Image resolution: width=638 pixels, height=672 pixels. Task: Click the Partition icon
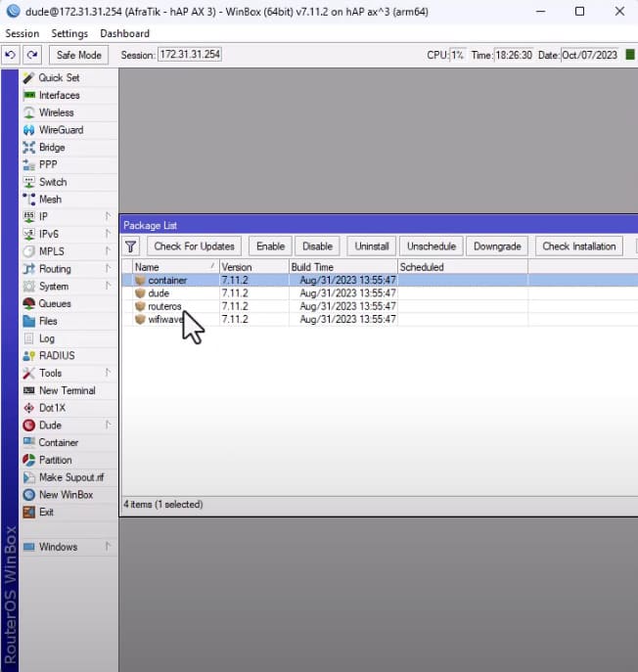(28, 460)
